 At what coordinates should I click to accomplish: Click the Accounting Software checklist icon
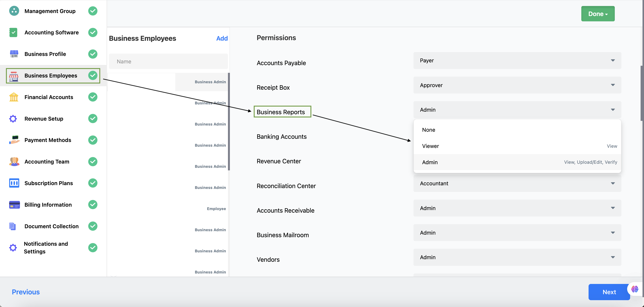click(x=13, y=32)
